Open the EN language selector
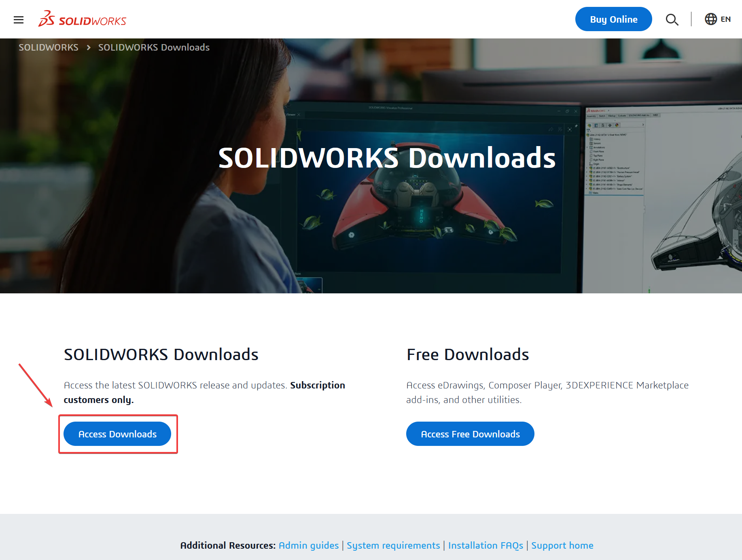Image resolution: width=742 pixels, height=560 pixels. pyautogui.click(x=726, y=19)
